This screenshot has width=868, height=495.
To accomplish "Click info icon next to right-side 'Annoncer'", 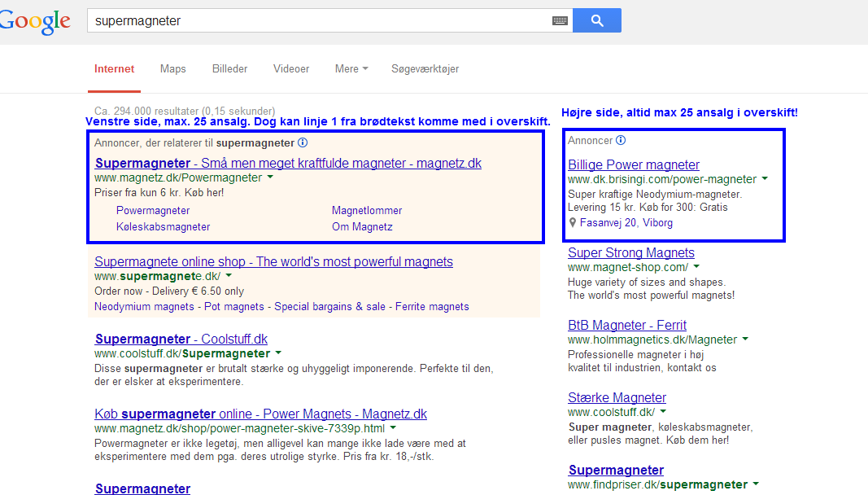I will tap(622, 140).
